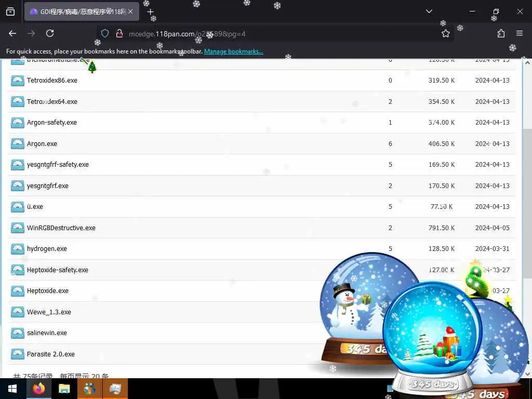The width and height of the screenshot is (532, 399).
Task: Click the 2024-03-31 date cell
Action: point(493,249)
